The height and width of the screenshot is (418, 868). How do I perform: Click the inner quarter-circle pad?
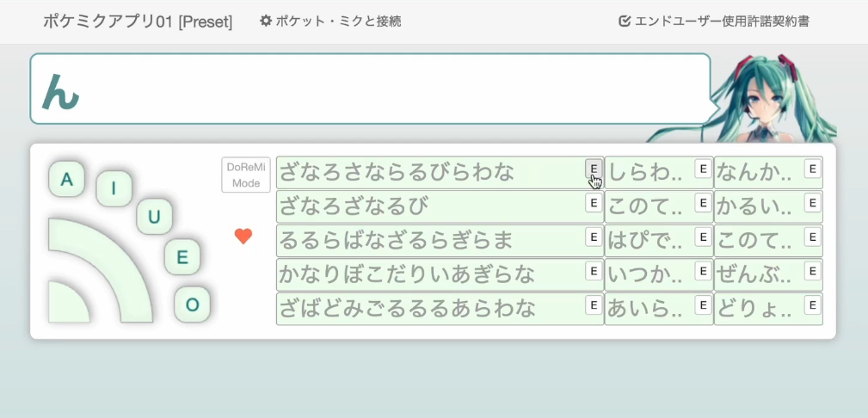click(65, 304)
